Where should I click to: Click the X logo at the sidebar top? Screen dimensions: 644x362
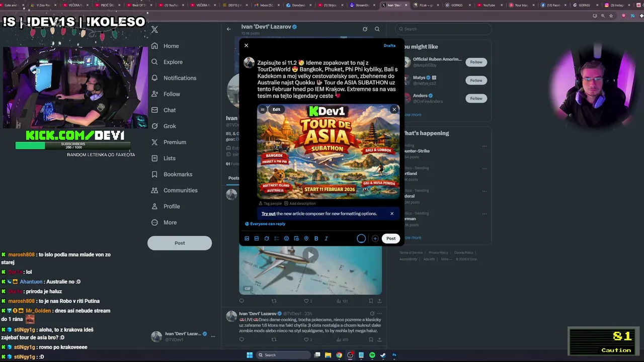coord(154,30)
